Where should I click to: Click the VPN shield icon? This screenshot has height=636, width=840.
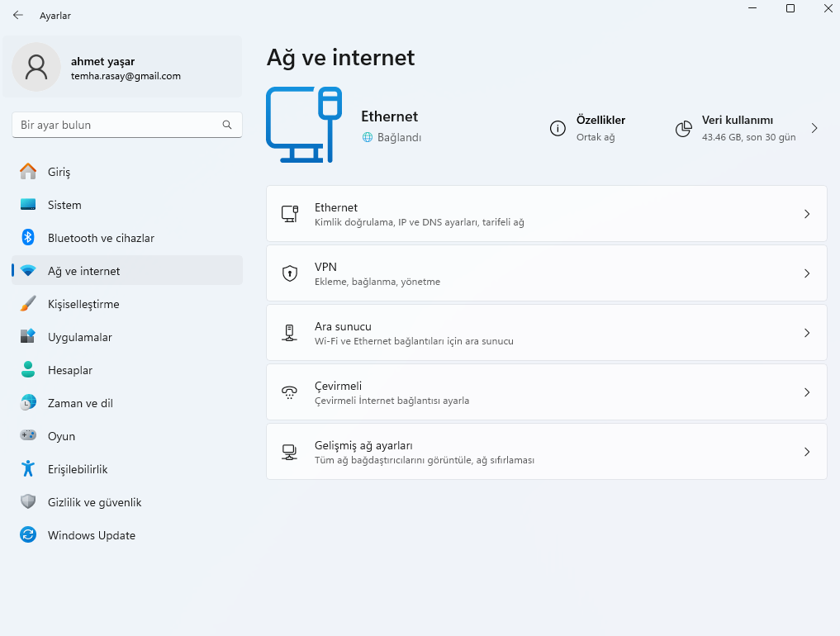pos(290,273)
